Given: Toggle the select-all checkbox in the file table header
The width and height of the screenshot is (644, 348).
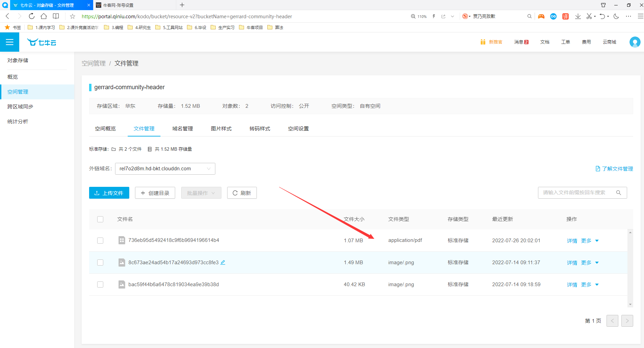Looking at the screenshot, I should 100,219.
